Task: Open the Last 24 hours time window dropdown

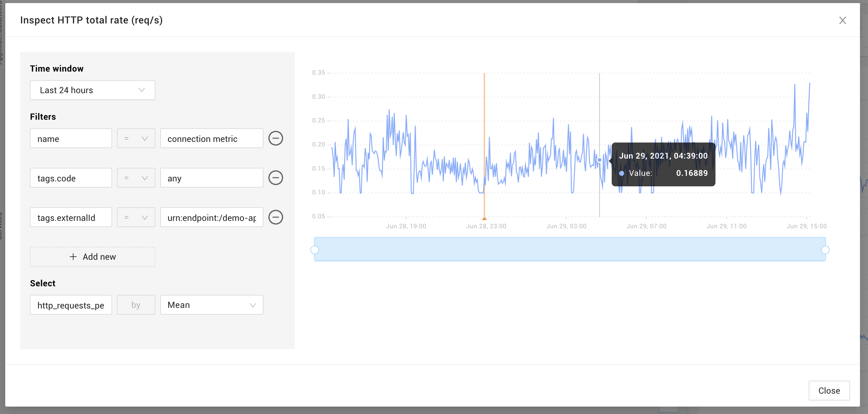Action: pyautogui.click(x=93, y=90)
